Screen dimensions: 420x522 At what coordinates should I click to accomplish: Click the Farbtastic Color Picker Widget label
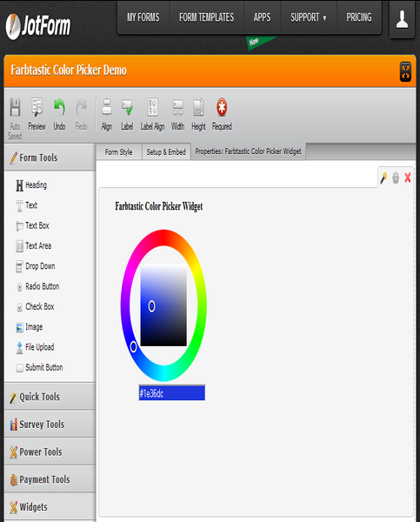point(159,206)
